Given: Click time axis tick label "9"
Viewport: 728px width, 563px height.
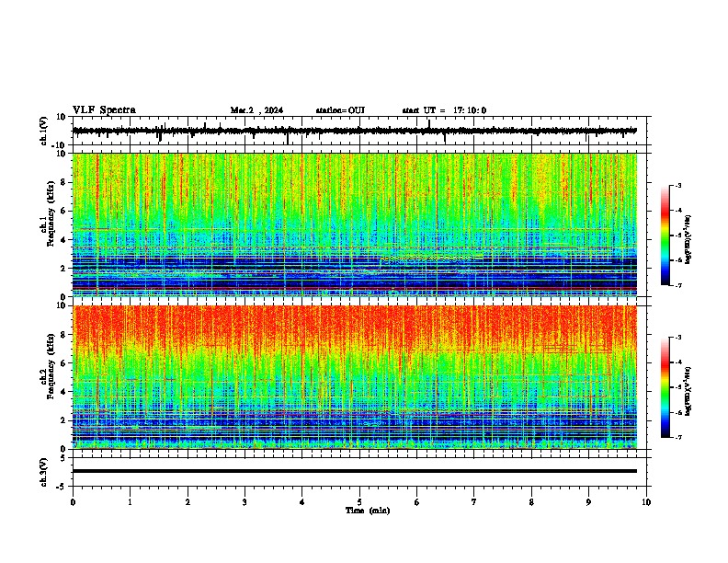Looking at the screenshot, I should [x=588, y=502].
